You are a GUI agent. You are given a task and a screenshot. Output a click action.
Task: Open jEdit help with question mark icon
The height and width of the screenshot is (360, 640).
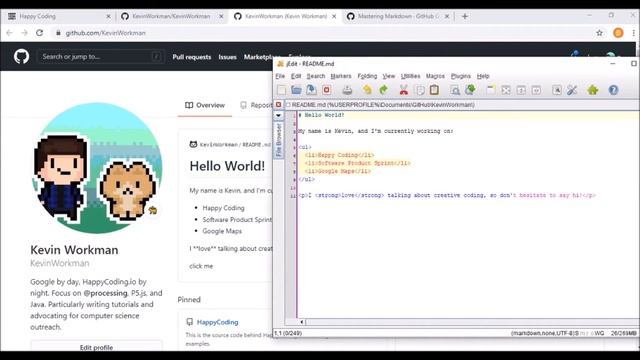(613, 90)
